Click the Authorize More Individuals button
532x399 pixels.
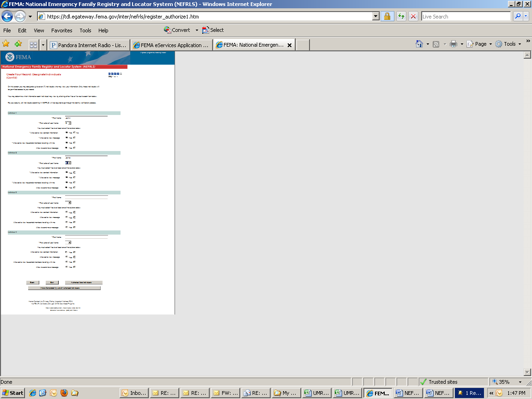pyautogui.click(x=83, y=282)
